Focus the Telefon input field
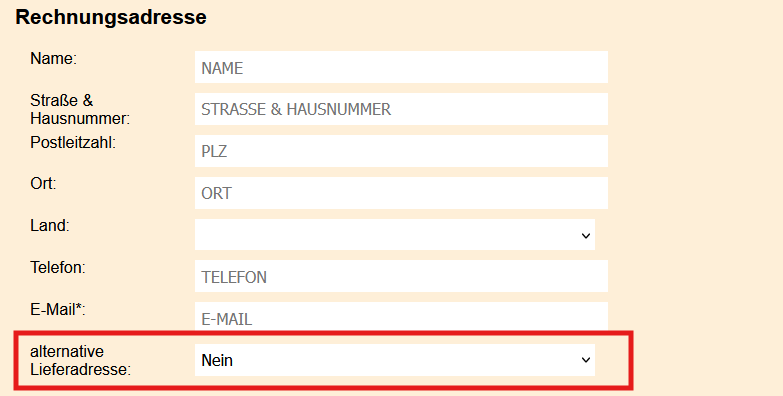Screen dimensions: 783x396 pyautogui.click(x=401, y=276)
